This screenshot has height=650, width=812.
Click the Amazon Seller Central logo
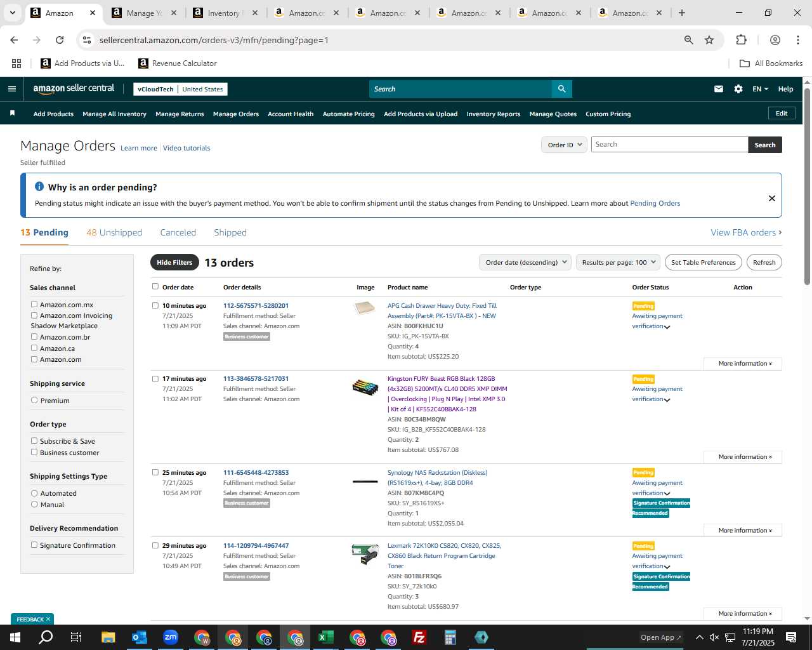point(74,89)
